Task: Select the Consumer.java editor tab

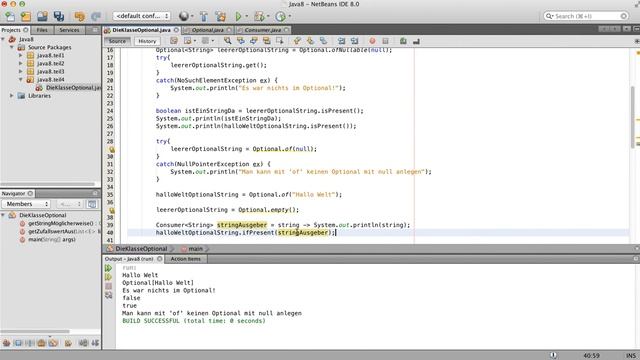Action: (x=262, y=30)
